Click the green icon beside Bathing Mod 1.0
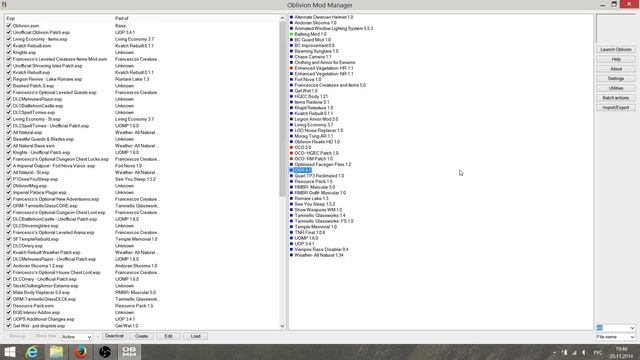 291,34
